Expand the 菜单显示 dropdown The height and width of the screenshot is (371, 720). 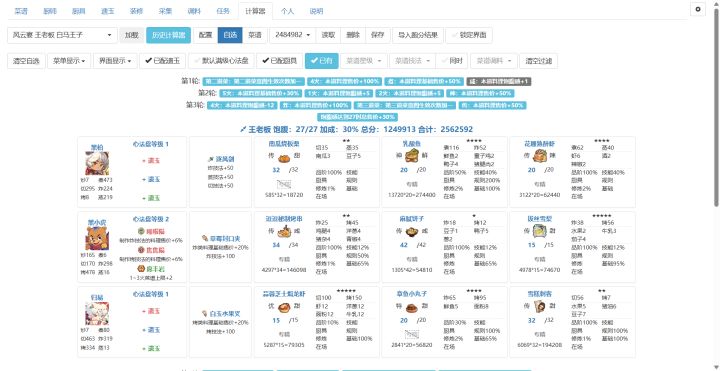click(69, 61)
